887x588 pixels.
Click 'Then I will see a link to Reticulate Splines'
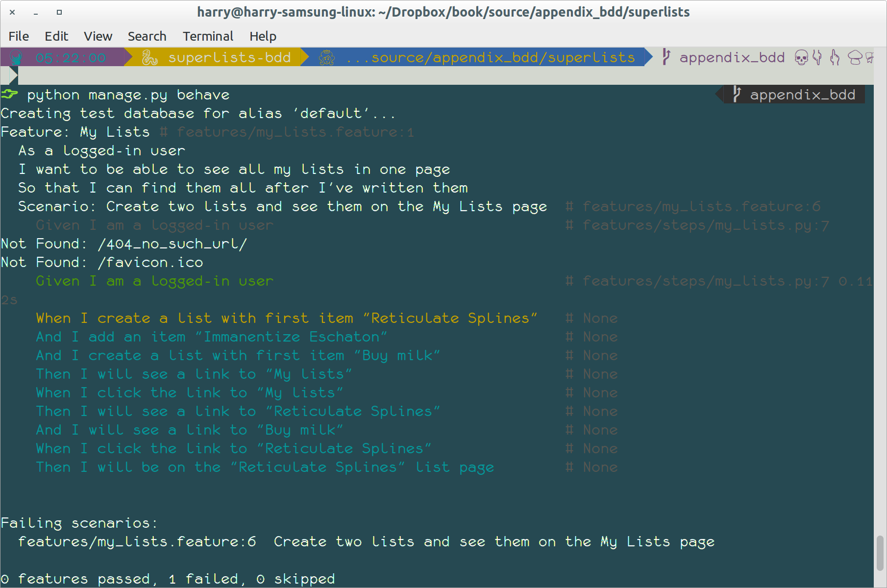tap(238, 412)
